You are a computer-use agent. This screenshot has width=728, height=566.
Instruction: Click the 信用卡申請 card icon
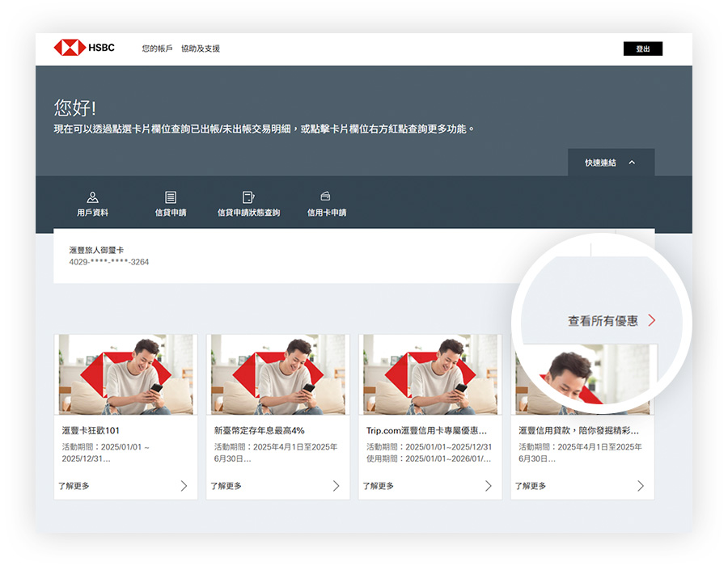325,196
